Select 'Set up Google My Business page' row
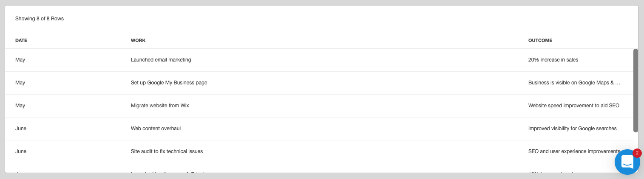Screen dimensions: 644x179 [319, 83]
